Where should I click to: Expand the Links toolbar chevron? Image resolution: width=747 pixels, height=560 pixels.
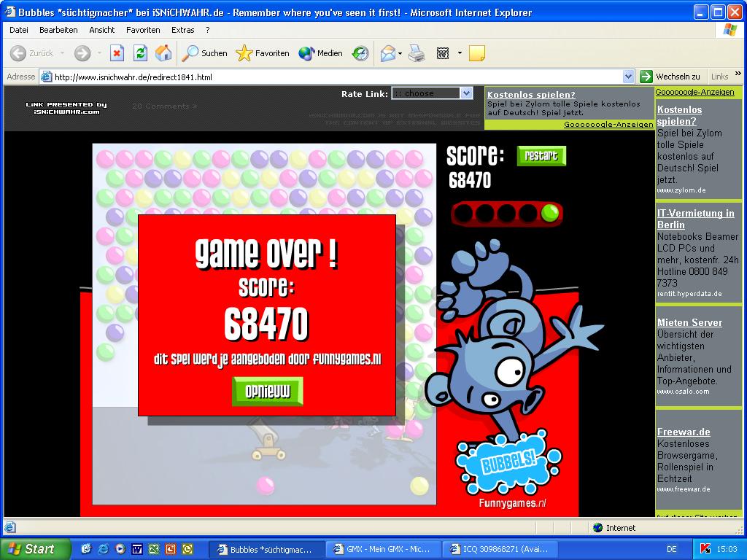[738, 74]
